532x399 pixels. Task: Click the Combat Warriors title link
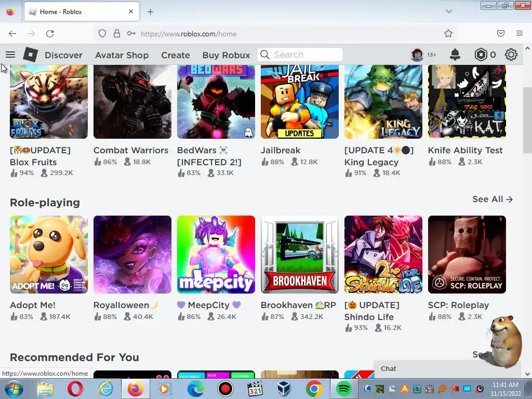(131, 150)
